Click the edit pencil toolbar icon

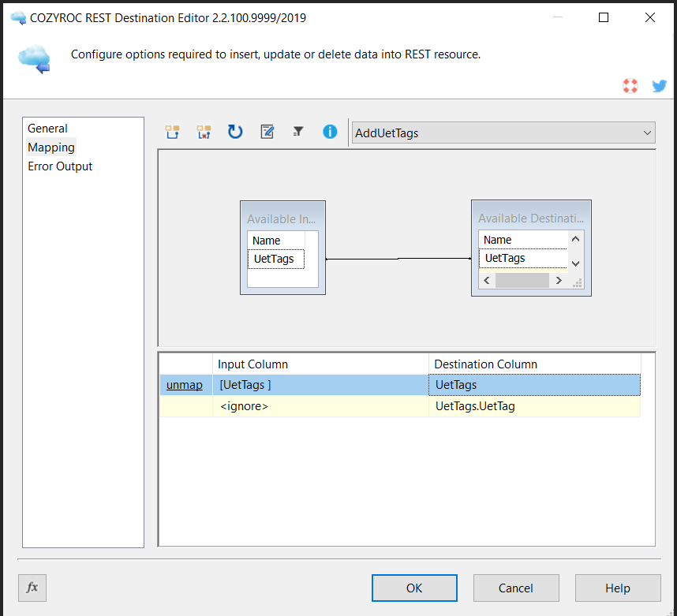point(267,132)
